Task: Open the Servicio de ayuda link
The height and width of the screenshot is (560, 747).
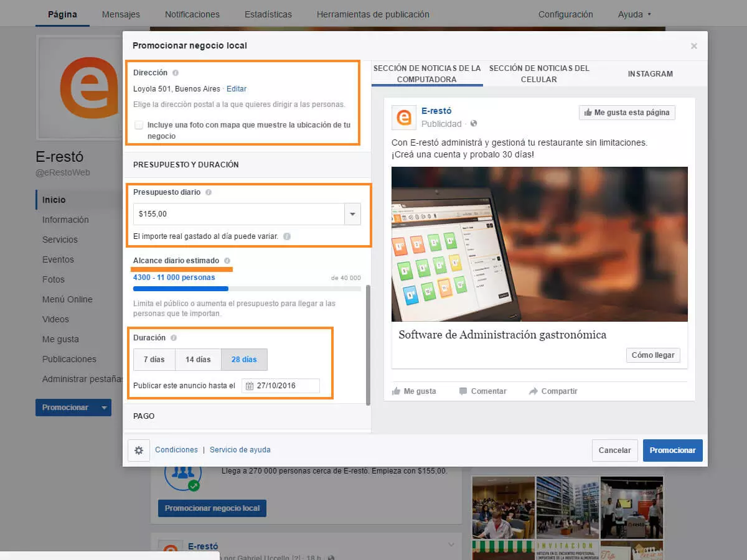Action: tap(240, 450)
